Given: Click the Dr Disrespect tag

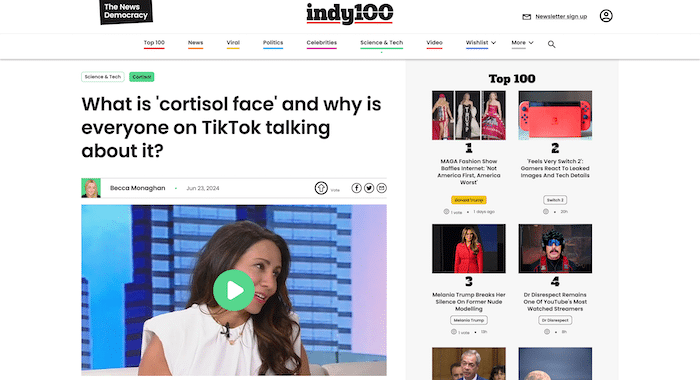Looking at the screenshot, I should [x=555, y=320].
